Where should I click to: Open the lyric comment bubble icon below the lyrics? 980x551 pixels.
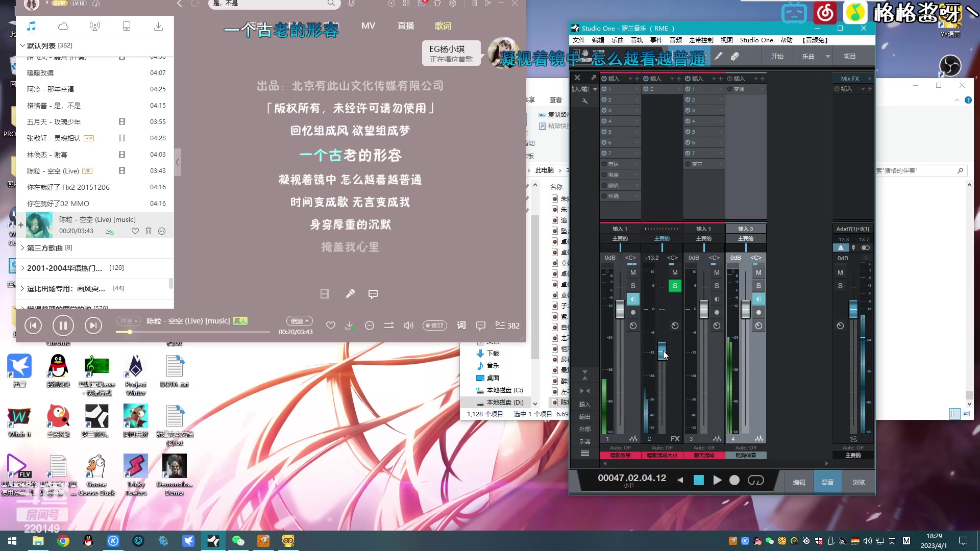coord(373,294)
